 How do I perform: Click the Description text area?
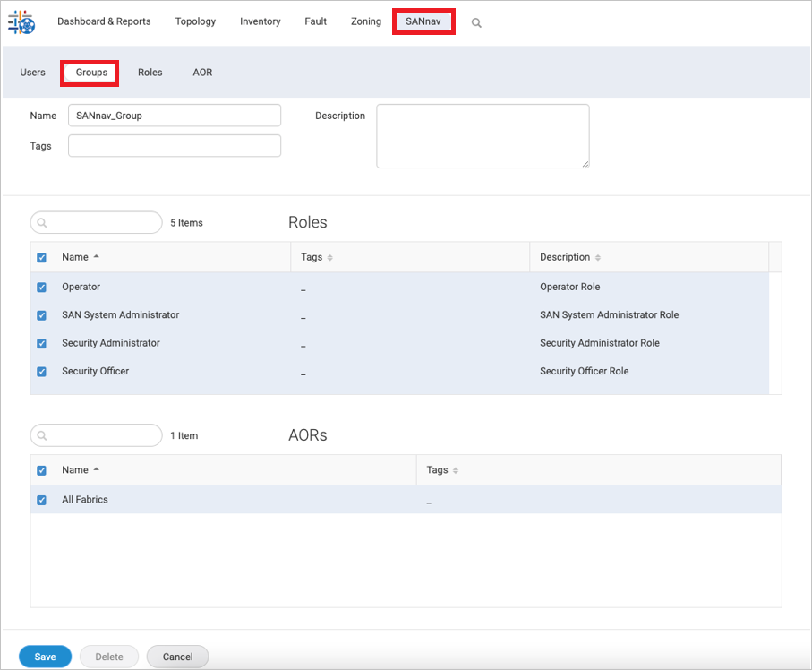click(x=483, y=136)
